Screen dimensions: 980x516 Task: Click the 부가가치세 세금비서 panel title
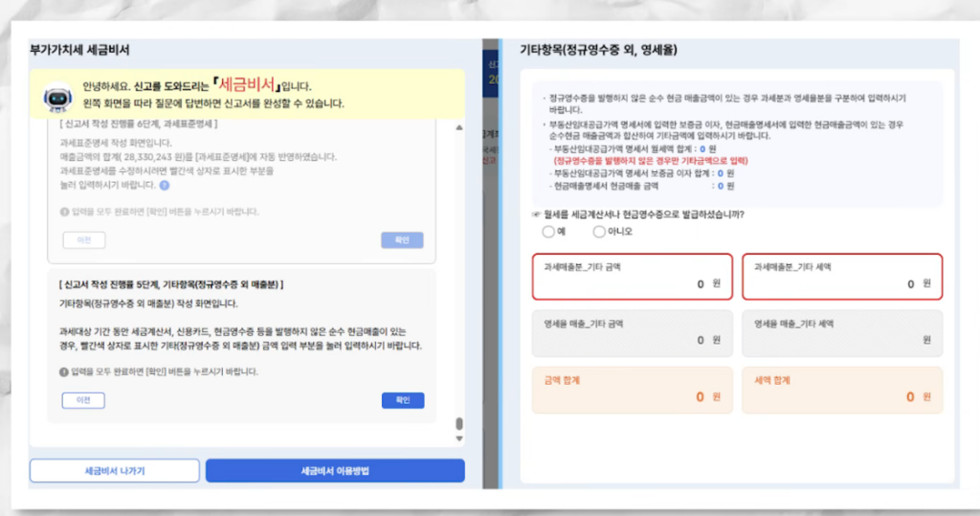79,50
